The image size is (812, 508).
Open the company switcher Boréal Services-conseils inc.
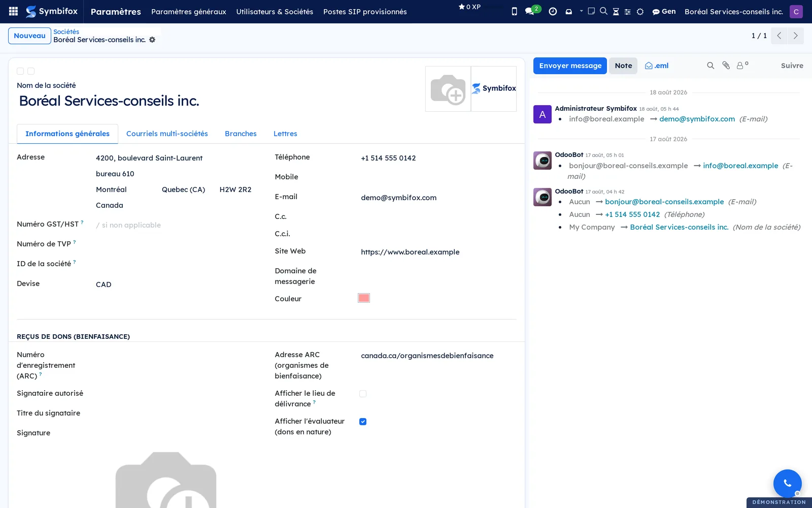click(734, 12)
